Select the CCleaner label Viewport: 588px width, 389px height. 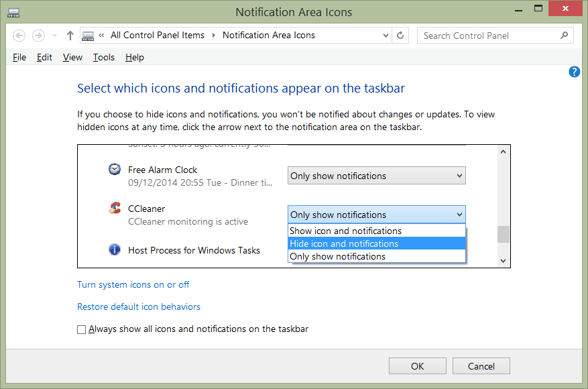point(146,209)
